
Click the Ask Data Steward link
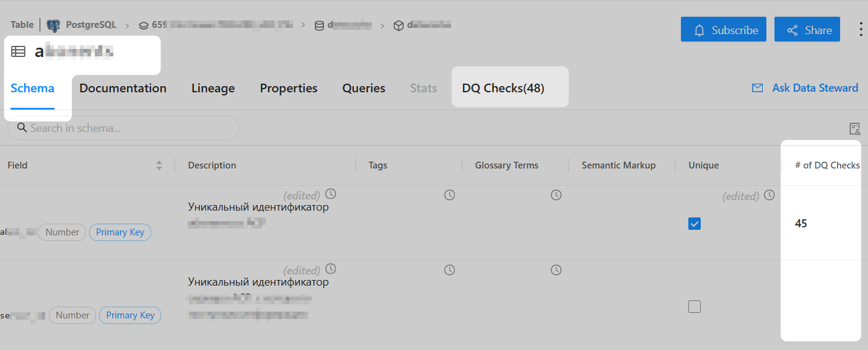(805, 88)
